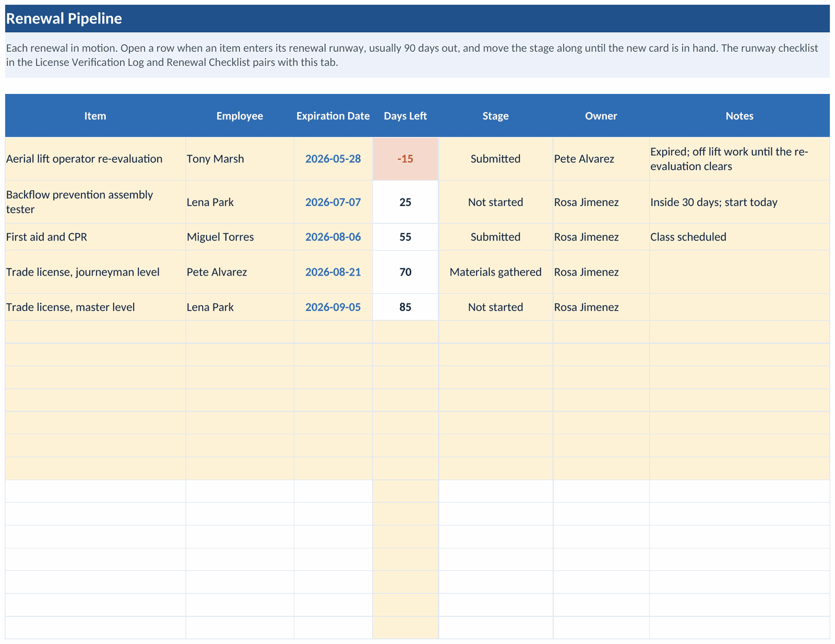Click the Owner column header
835x644 pixels.
[601, 116]
